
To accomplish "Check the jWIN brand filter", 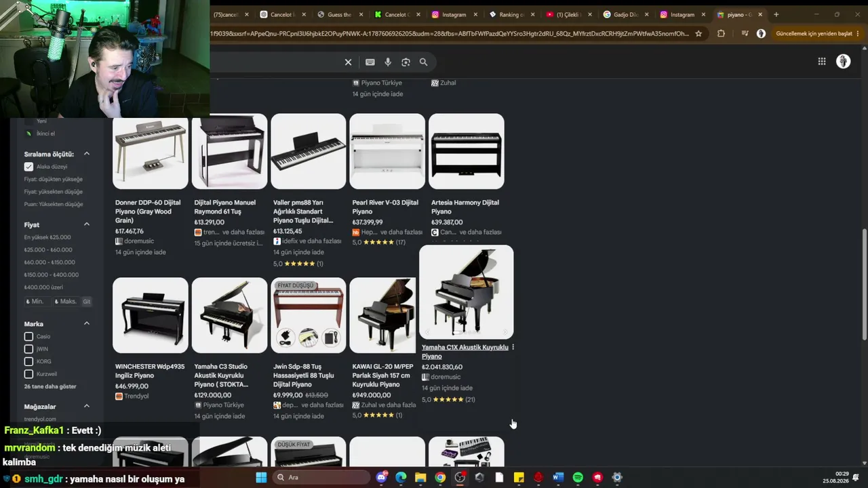I will 28,349.
